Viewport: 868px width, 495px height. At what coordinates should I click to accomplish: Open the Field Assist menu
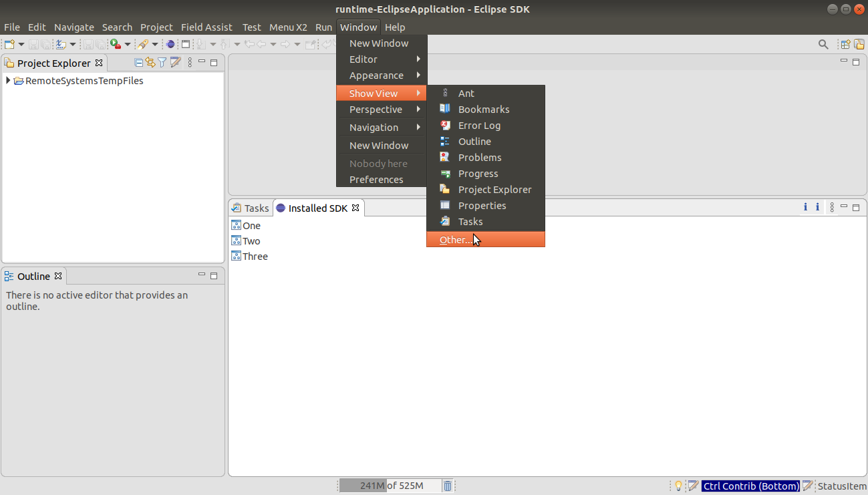click(x=206, y=27)
